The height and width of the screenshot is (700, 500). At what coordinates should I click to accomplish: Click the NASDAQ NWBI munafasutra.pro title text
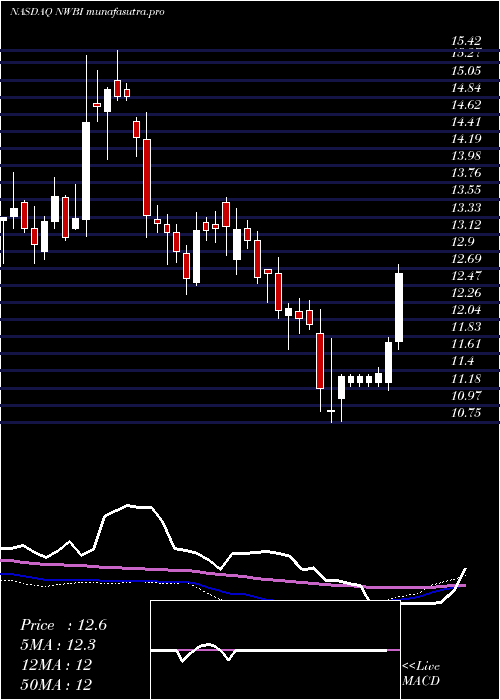[87, 12]
